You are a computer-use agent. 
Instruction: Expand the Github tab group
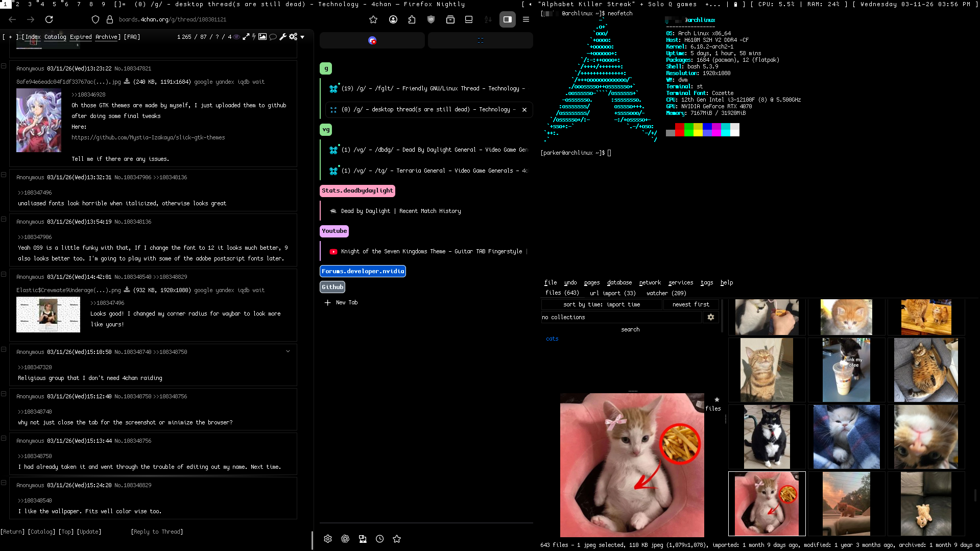tap(332, 287)
